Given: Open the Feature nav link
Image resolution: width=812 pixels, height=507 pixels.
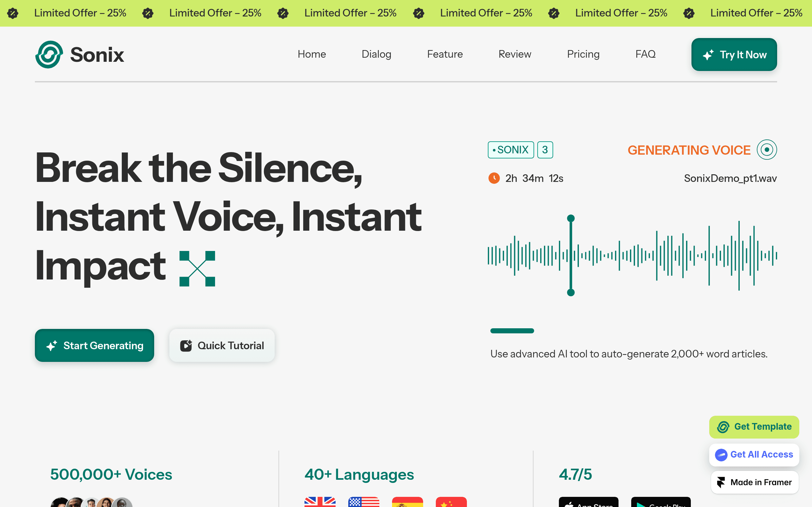Looking at the screenshot, I should 445,54.
